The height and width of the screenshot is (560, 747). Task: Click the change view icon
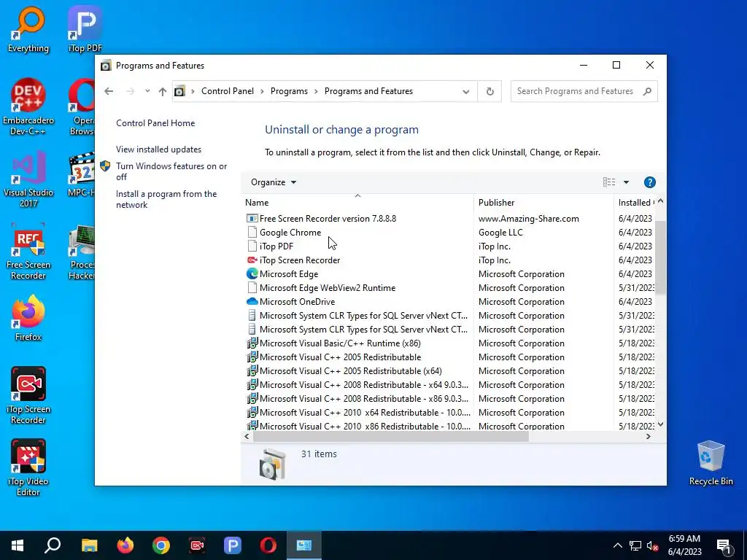point(609,182)
